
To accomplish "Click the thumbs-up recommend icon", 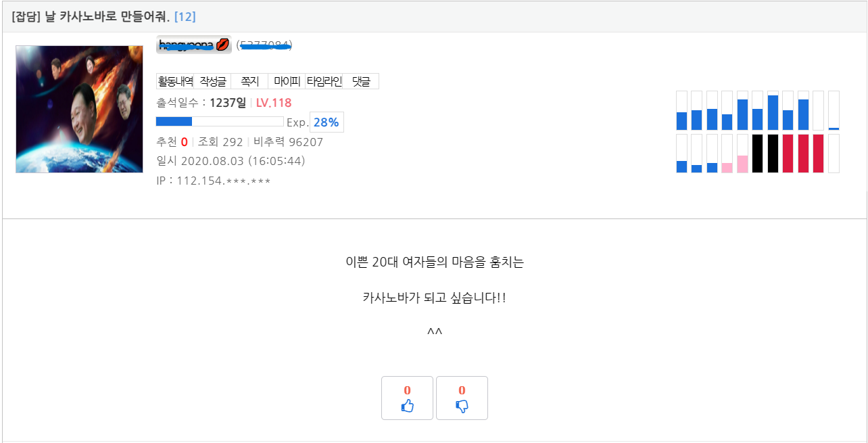I will 407,406.
